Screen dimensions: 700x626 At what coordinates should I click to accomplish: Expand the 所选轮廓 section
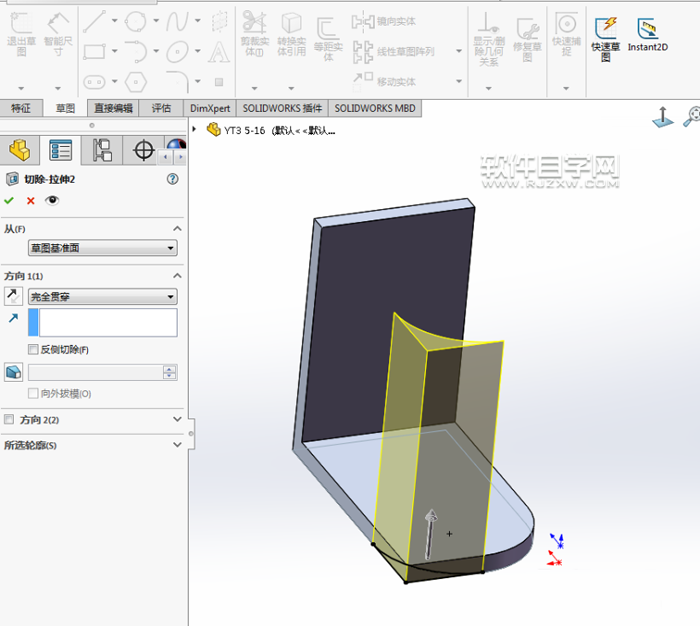point(177,445)
